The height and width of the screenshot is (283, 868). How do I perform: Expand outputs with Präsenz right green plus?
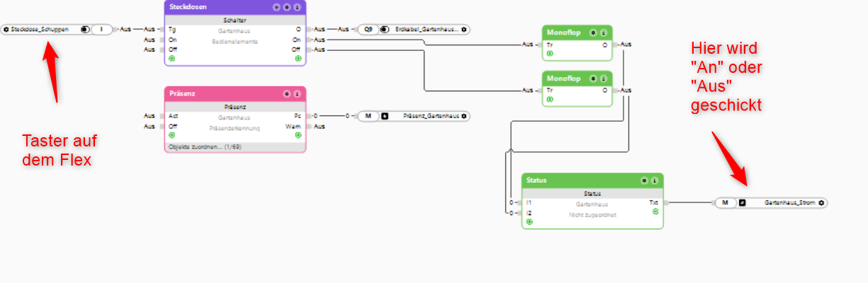[x=298, y=135]
